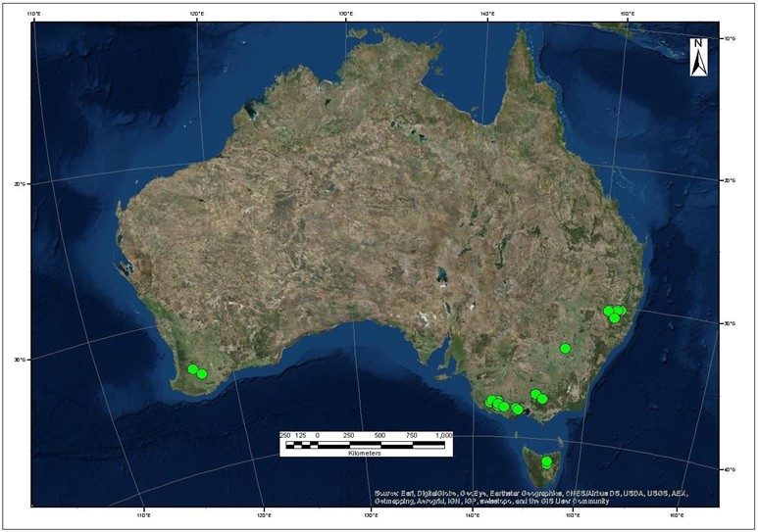
Task: Click the right marker of central Victoria pair
Action: (542, 399)
